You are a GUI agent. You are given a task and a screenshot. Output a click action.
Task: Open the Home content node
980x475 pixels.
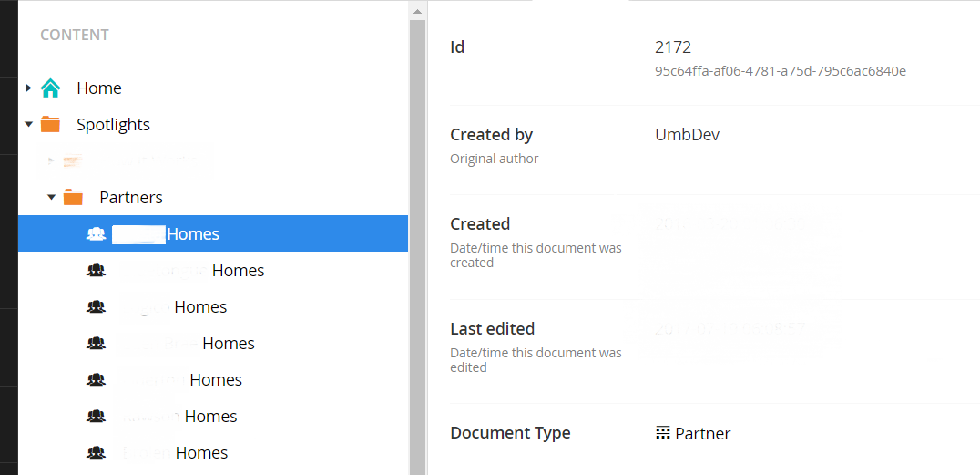(x=98, y=88)
